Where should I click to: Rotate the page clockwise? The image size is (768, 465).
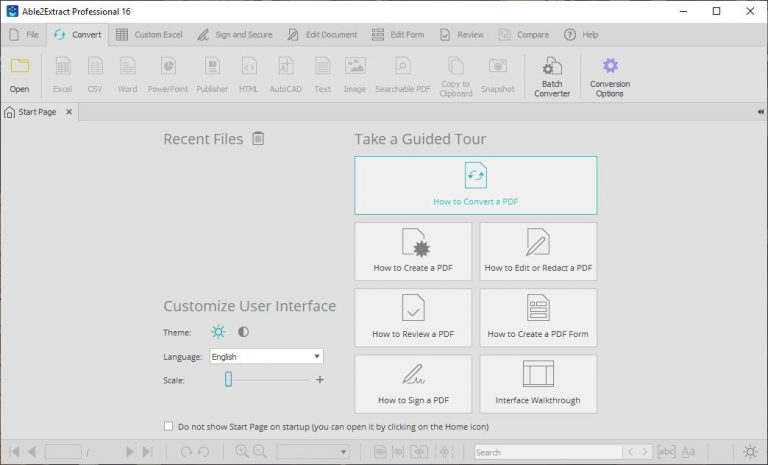[186, 451]
